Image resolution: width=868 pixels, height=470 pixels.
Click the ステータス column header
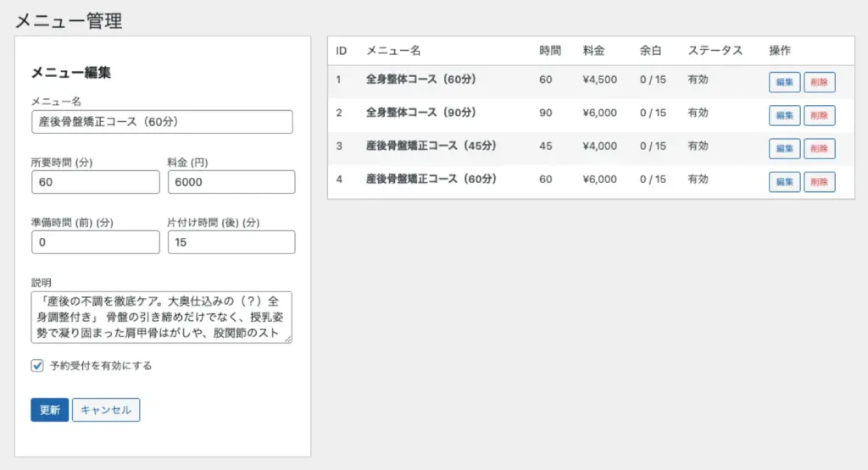click(715, 51)
